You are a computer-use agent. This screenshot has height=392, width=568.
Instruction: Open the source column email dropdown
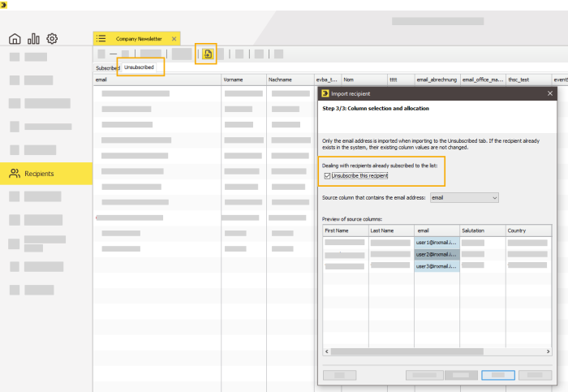click(x=464, y=198)
